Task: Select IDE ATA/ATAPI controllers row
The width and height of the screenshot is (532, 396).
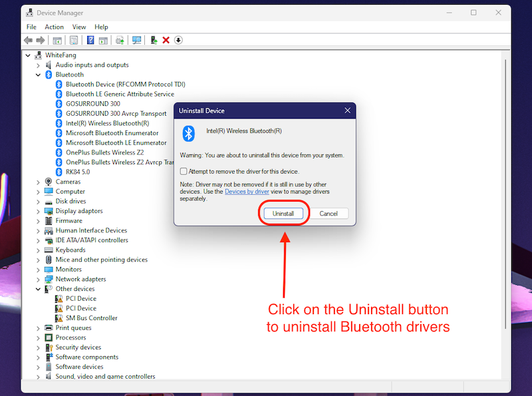Action: [x=92, y=240]
